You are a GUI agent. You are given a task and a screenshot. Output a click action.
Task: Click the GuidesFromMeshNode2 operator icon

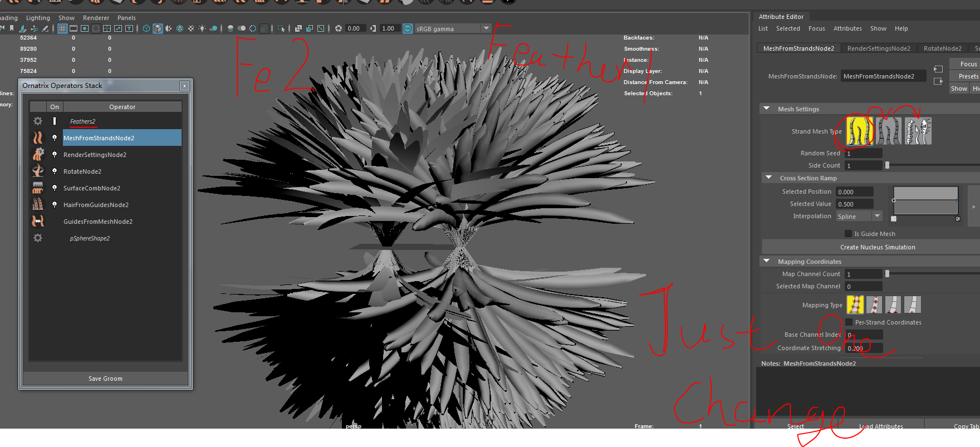[x=38, y=222]
